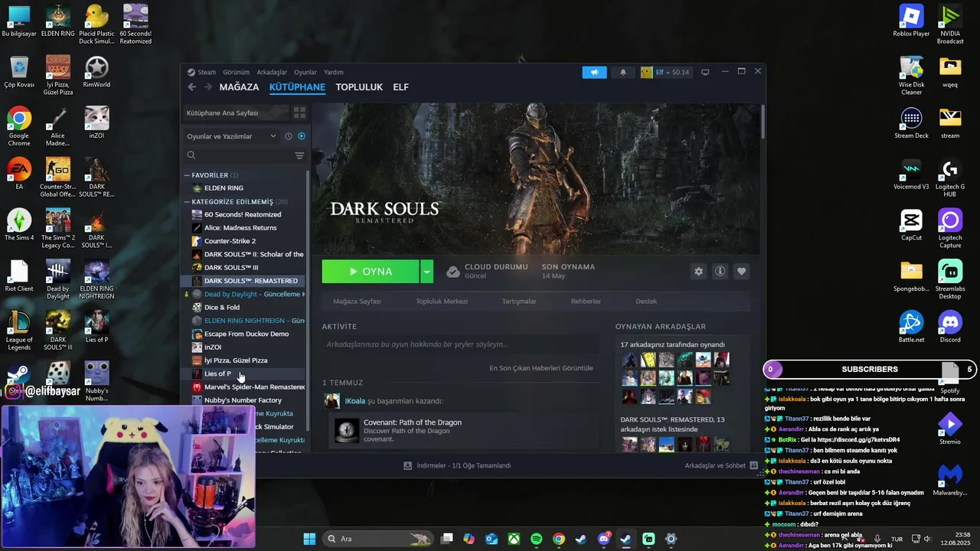Click the Steam announcements megaphone icon
Image resolution: width=980 pixels, height=551 pixels.
[594, 72]
